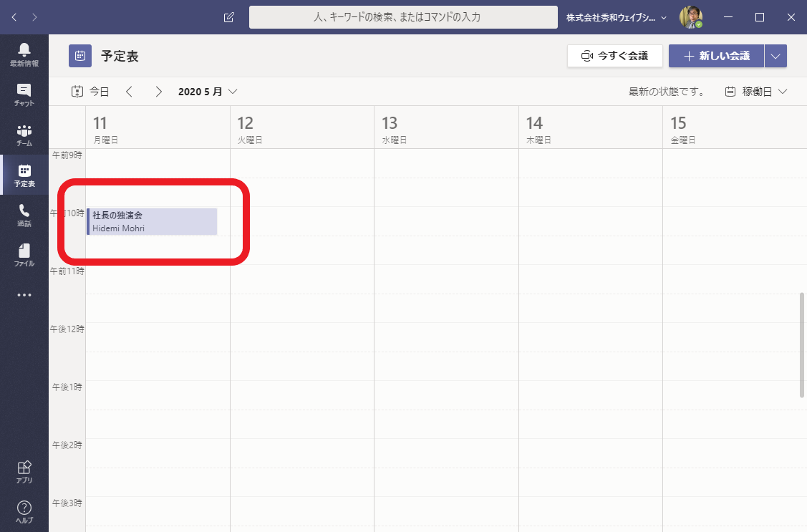Open the 稼働日 view dropdown

(x=756, y=92)
